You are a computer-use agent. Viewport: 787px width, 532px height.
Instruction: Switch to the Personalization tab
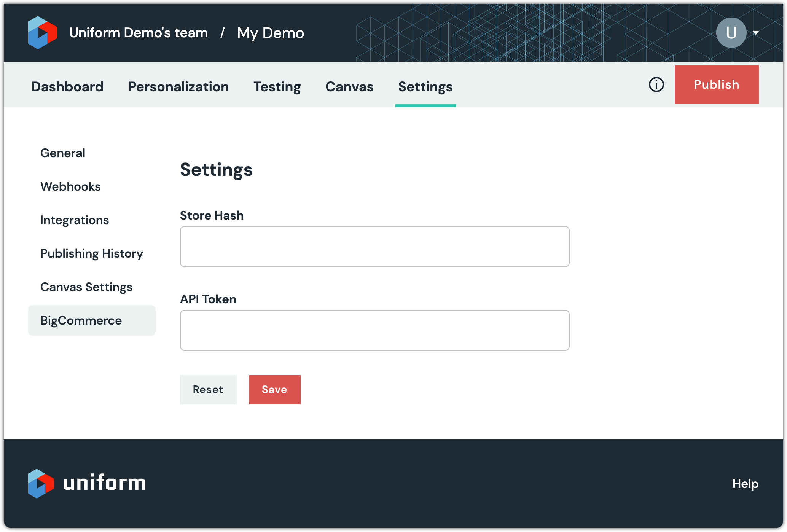pyautogui.click(x=178, y=87)
